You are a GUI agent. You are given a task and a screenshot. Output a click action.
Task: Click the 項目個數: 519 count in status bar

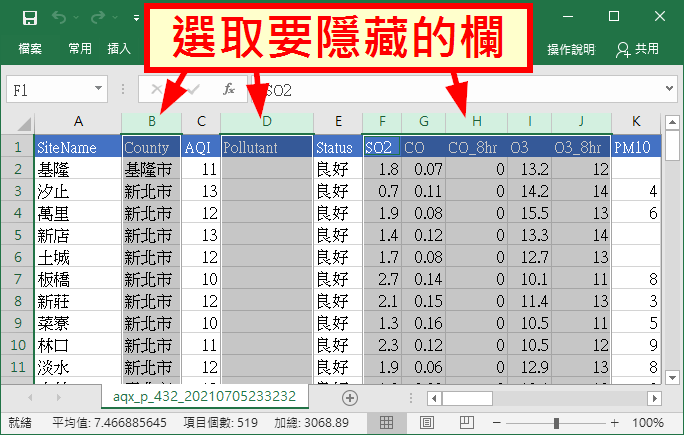220,422
